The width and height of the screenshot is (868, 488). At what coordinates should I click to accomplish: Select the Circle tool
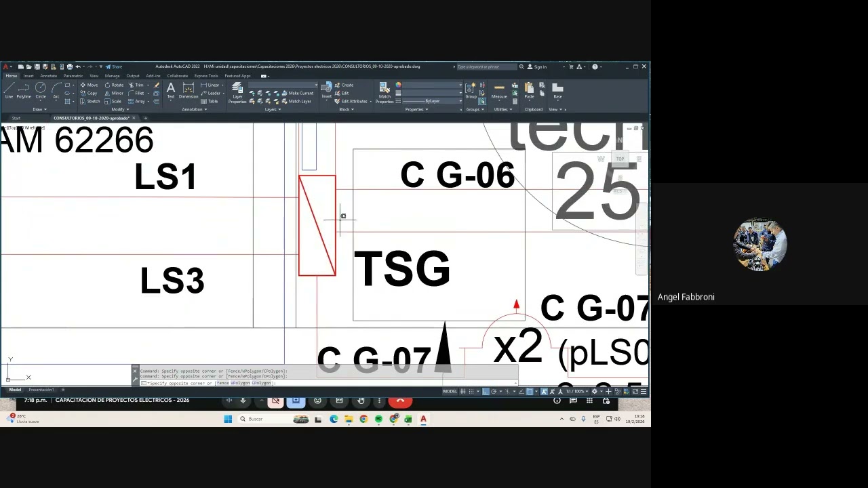pos(41,90)
